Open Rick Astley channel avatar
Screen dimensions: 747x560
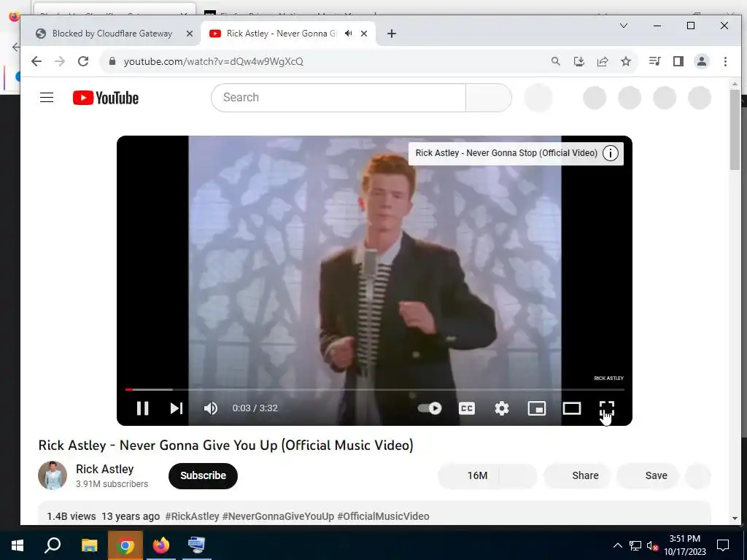53,475
